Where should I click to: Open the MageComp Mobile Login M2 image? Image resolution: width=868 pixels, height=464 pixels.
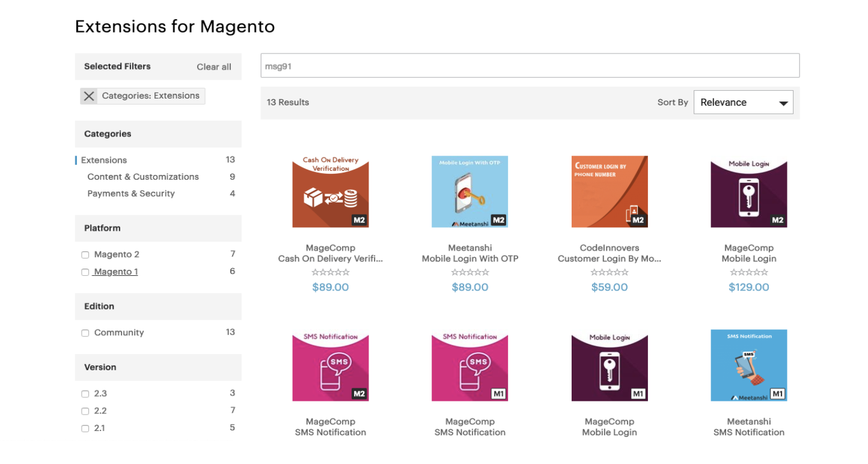coord(748,192)
